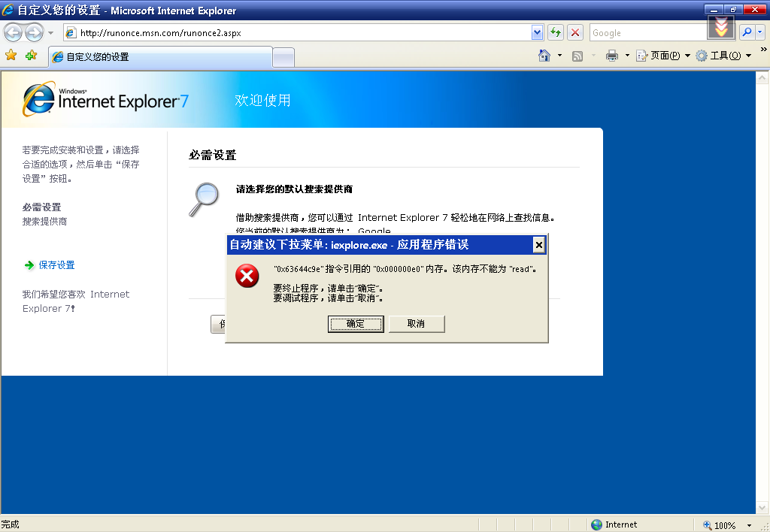Image resolution: width=770 pixels, height=532 pixels.
Task: Click the 必需设置 sidebar heading
Action: point(42,207)
